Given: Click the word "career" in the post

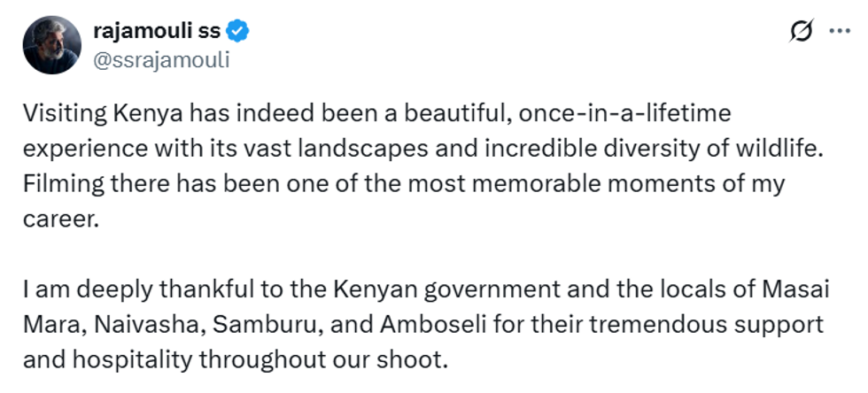Looking at the screenshot, I should [56, 219].
